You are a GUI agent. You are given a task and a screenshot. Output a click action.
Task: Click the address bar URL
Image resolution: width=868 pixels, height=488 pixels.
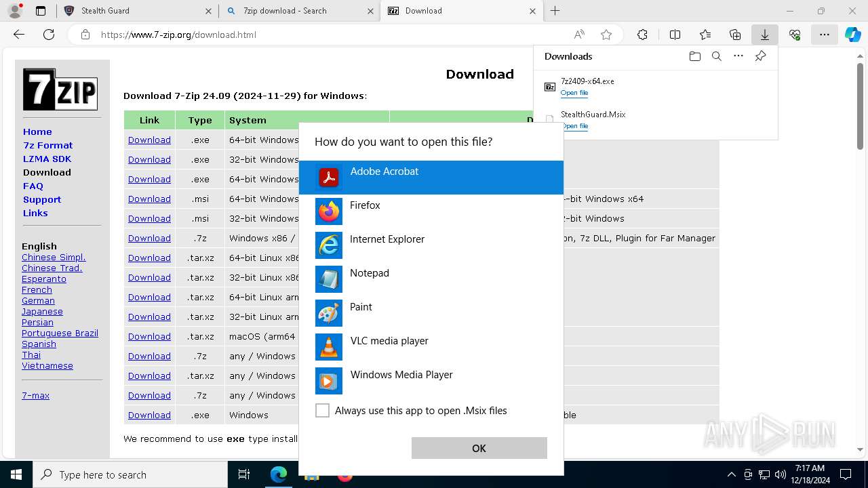tap(178, 35)
